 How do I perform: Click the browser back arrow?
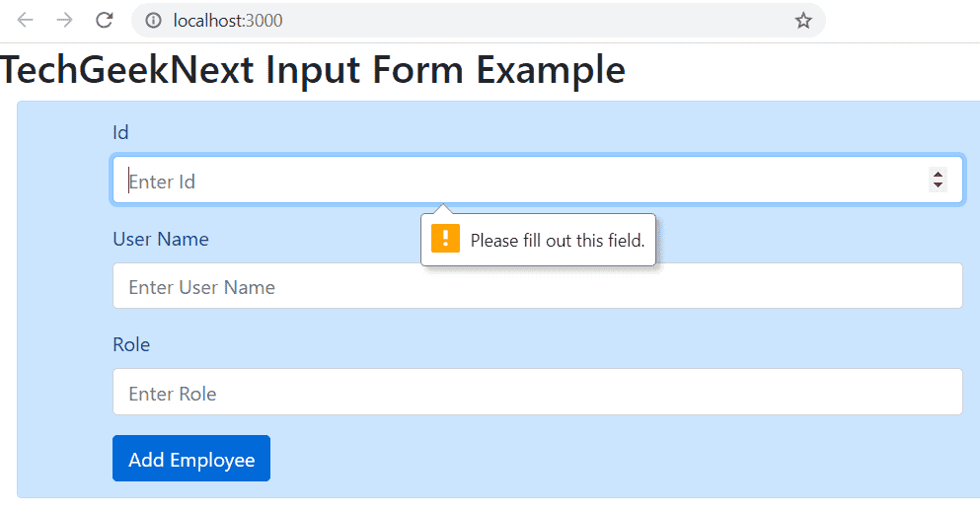pos(25,21)
